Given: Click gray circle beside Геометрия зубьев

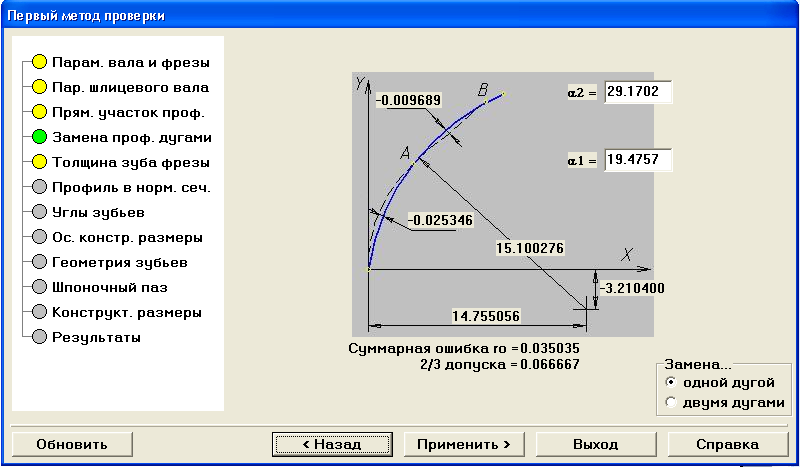Looking at the screenshot, I should (39, 262).
